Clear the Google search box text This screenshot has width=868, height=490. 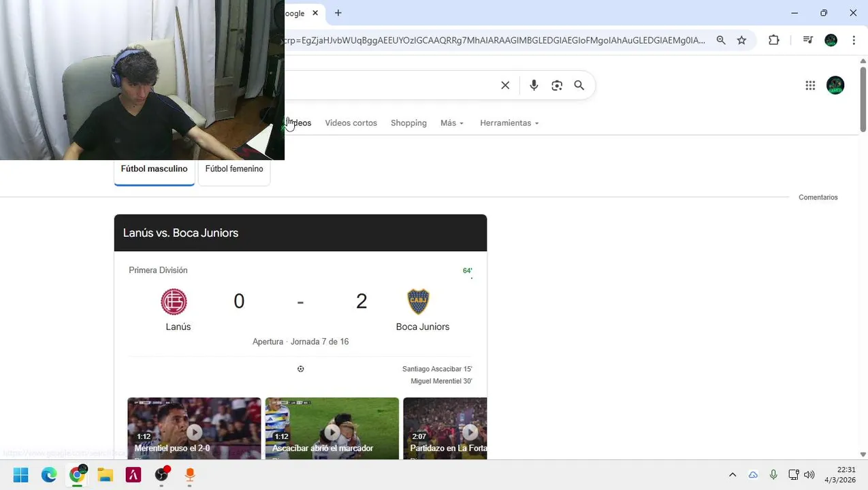click(505, 85)
